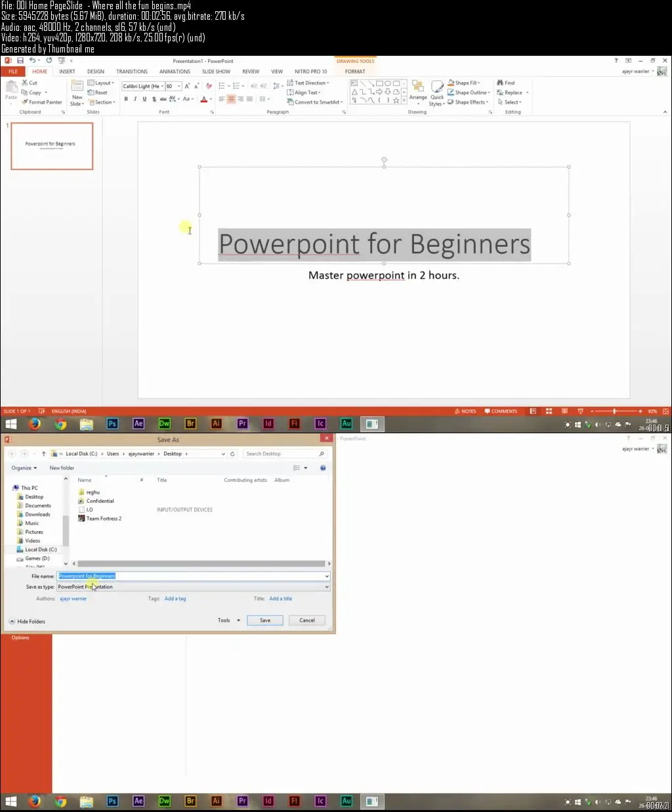Select the oval shape in shapes gallery
This screenshot has height=812, width=672.
pos(388,83)
